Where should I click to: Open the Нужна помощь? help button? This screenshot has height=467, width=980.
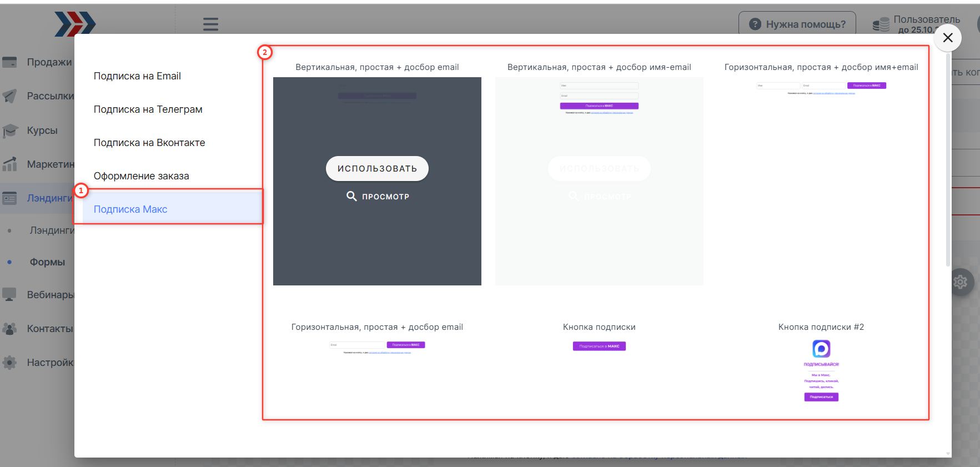[x=797, y=24]
